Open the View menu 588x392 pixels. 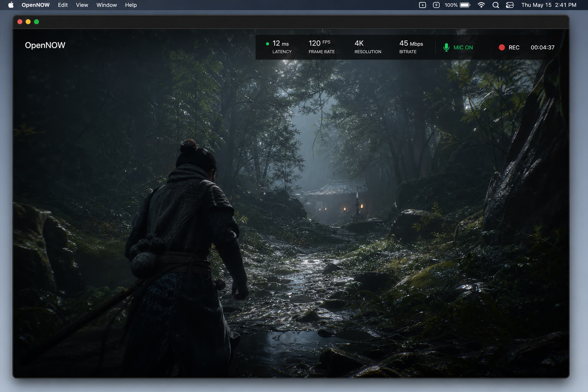[x=82, y=5]
